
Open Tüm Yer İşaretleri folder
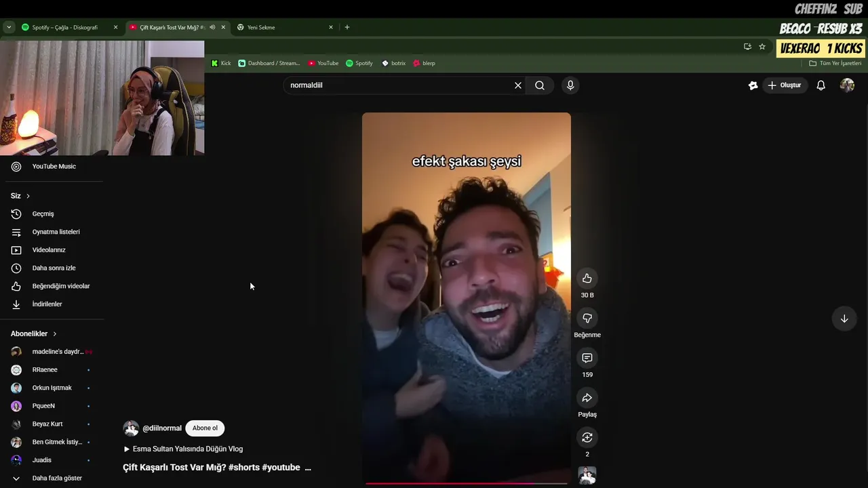[835, 63]
